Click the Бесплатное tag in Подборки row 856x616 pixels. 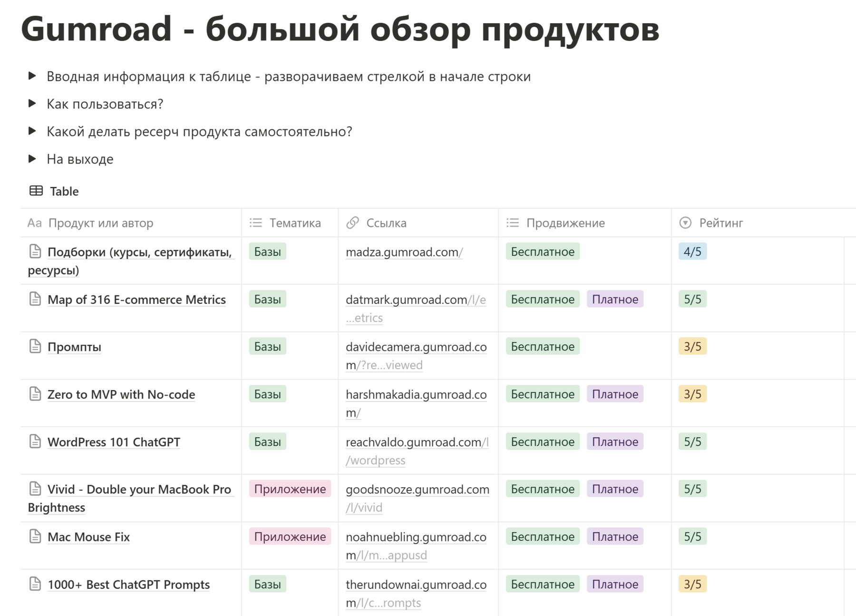(543, 252)
